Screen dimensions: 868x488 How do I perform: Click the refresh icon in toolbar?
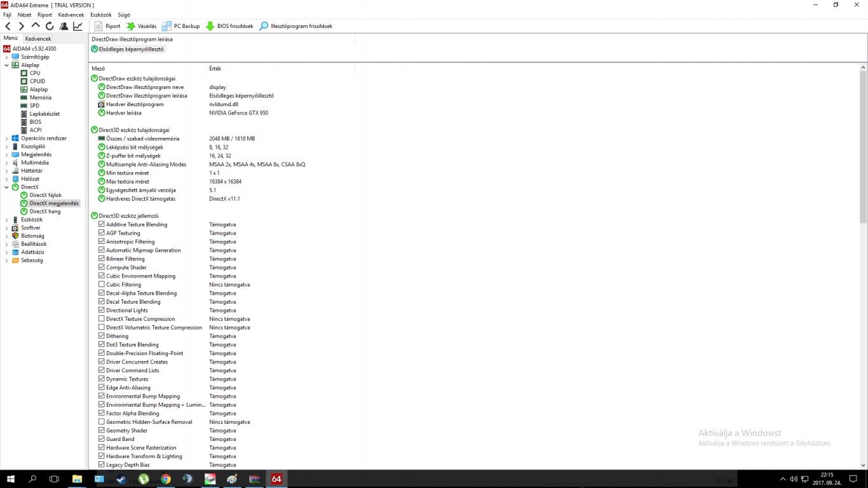[x=50, y=26]
